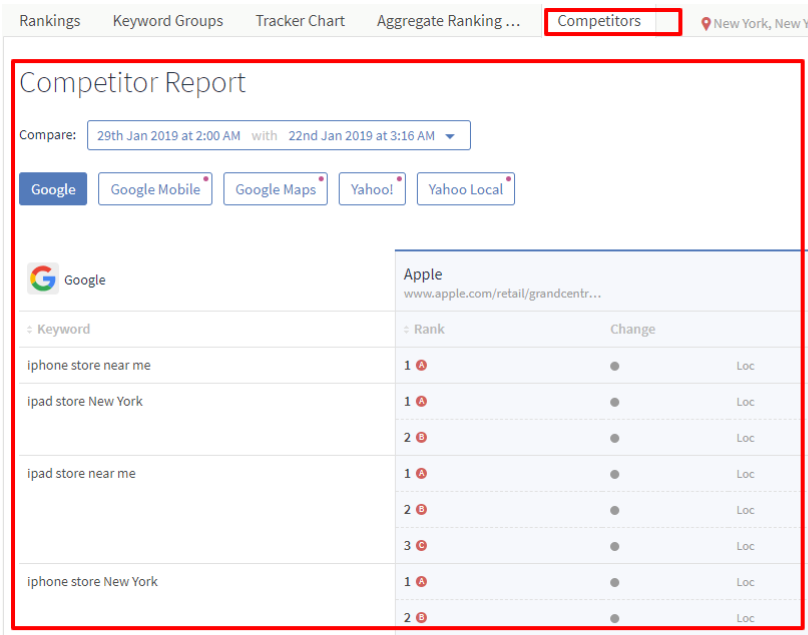Viewport: 808px width, 635px height.
Task: Click the change dot for iphone store New York rank 1
Action: [615, 583]
